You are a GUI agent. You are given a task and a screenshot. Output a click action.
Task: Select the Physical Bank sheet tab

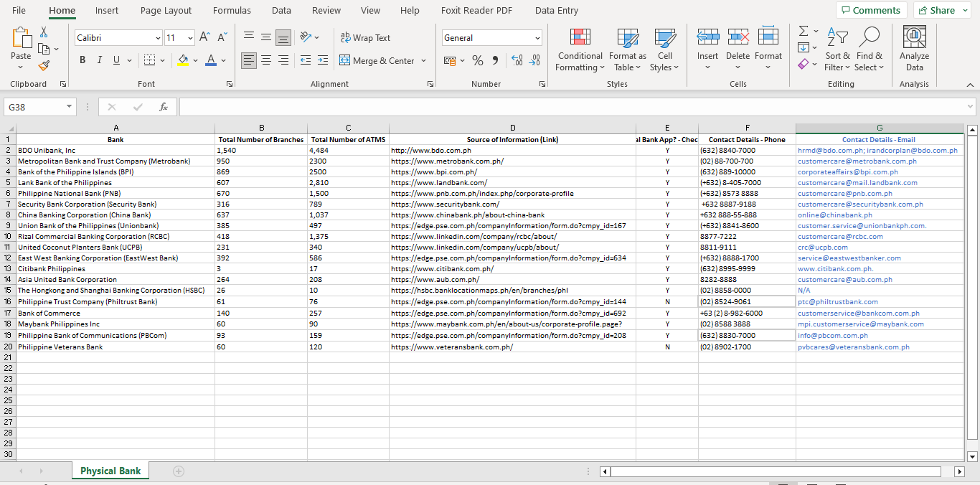110,471
